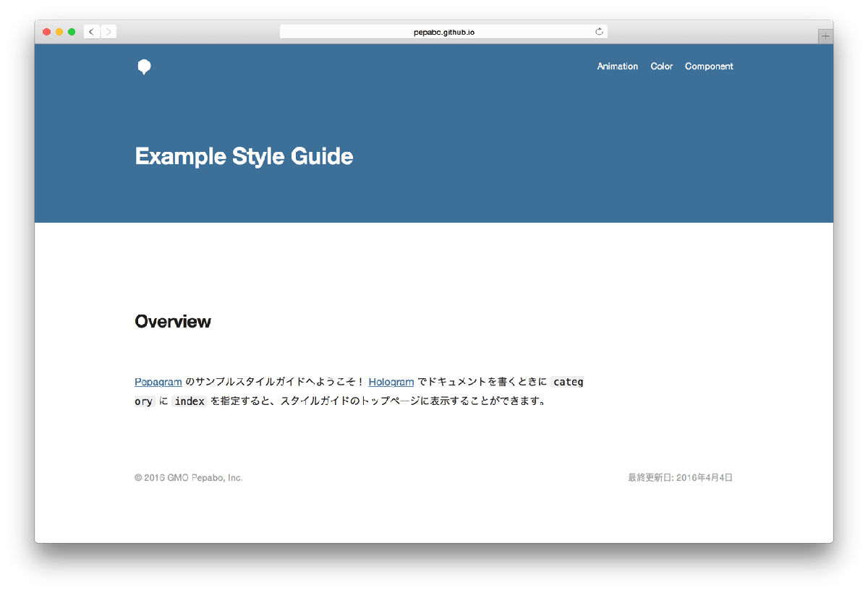The height and width of the screenshot is (593, 868).
Task: Click the index inline code snippet
Action: tap(190, 401)
